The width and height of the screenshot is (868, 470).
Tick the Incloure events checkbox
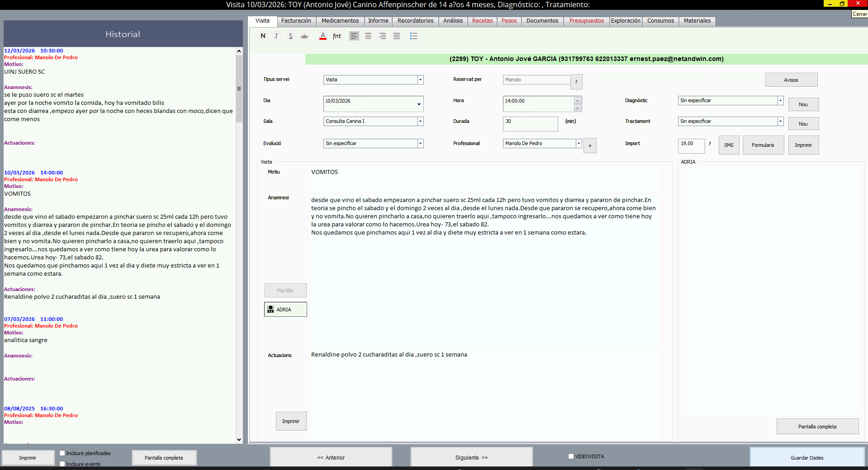(x=62, y=464)
